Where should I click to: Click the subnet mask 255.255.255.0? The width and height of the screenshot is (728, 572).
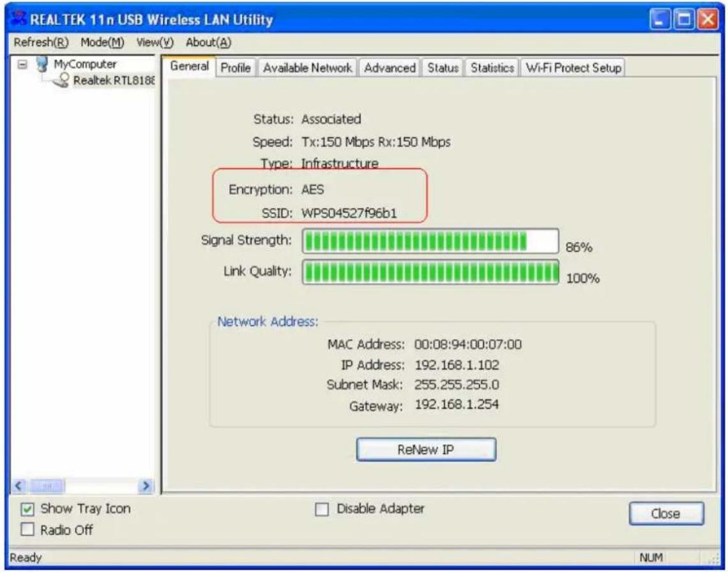click(x=457, y=385)
